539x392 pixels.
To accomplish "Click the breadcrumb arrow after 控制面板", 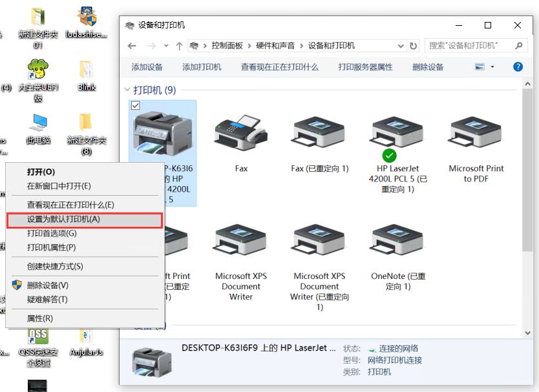I will (249, 46).
